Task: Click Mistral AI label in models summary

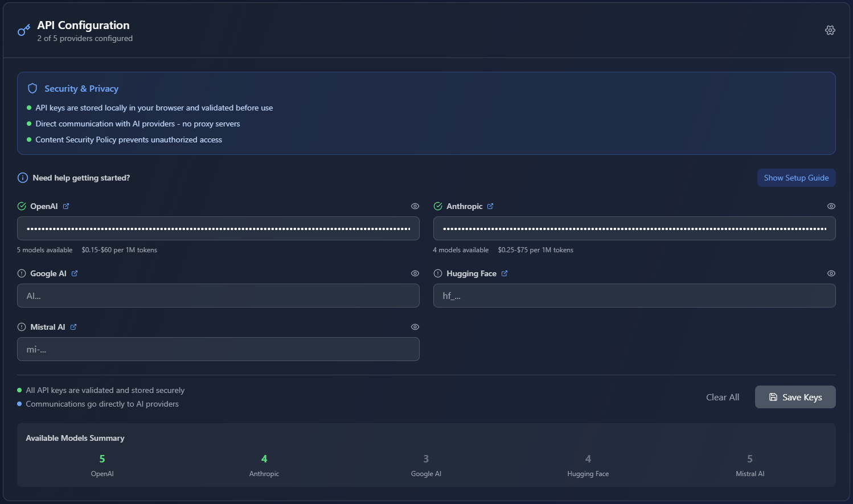Action: (x=750, y=474)
